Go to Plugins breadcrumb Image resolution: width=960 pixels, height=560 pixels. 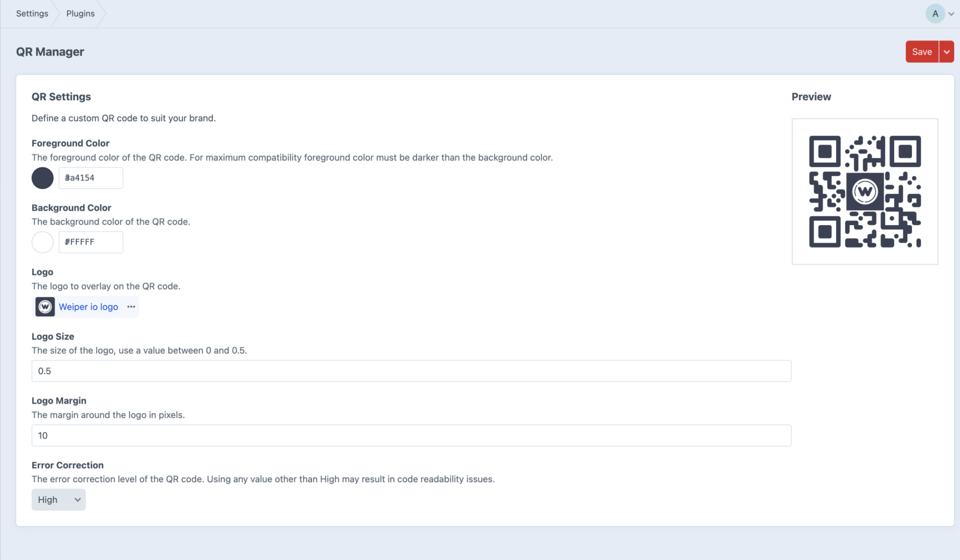(x=80, y=14)
